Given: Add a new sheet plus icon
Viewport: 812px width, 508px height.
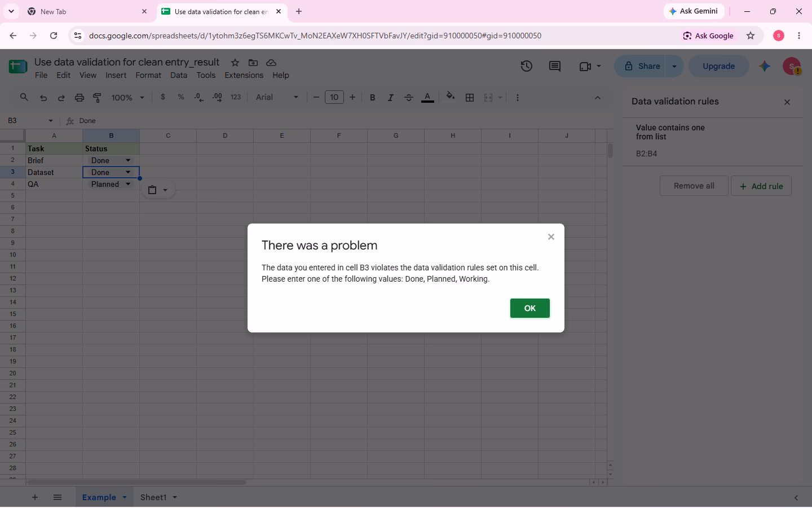Looking at the screenshot, I should point(35,497).
